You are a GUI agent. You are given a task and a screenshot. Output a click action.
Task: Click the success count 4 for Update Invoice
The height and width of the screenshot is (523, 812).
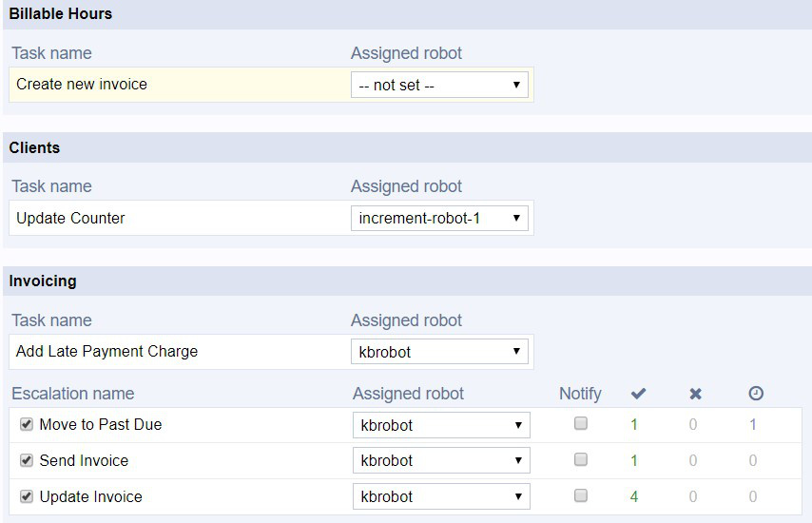tap(634, 496)
